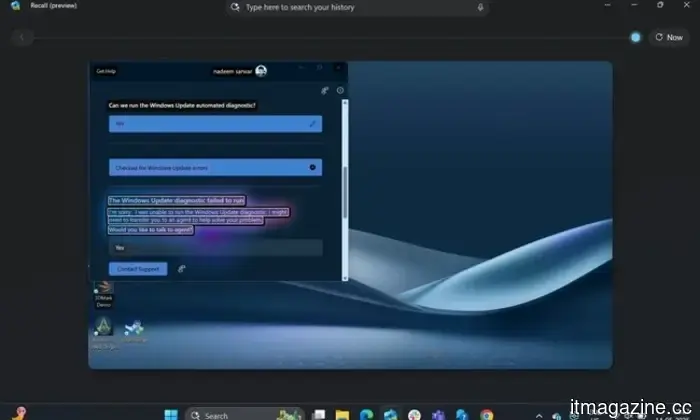This screenshot has height=420, width=700.
Task: Open Microsoft Edge from the taskbar
Action: [x=366, y=413]
